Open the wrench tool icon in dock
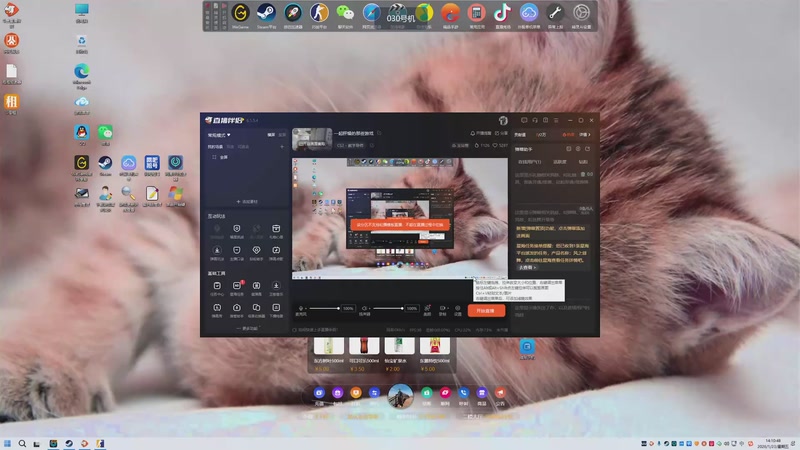This screenshot has height=450, width=800. pyautogui.click(x=555, y=13)
